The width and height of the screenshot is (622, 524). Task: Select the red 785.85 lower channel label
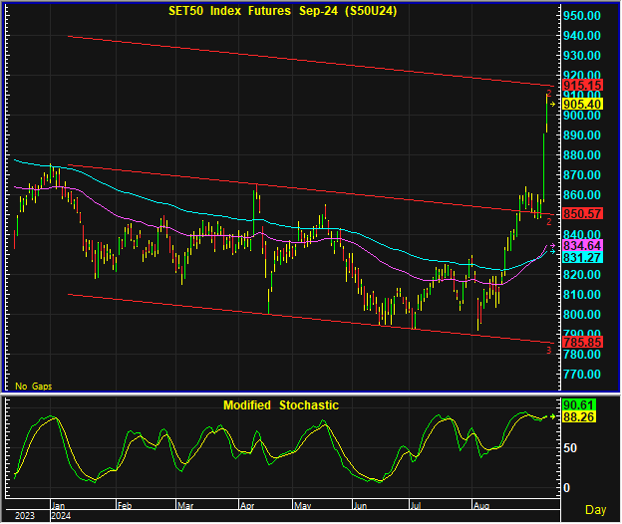tap(582, 342)
